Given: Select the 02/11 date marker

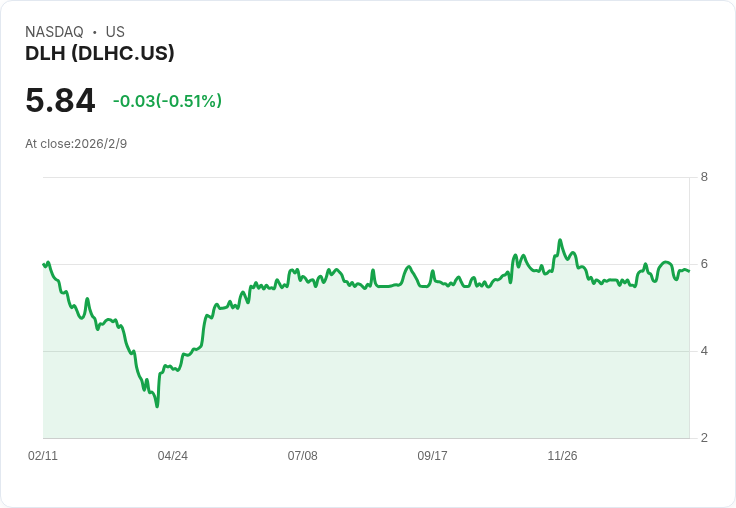Looking at the screenshot, I should pos(43,455).
